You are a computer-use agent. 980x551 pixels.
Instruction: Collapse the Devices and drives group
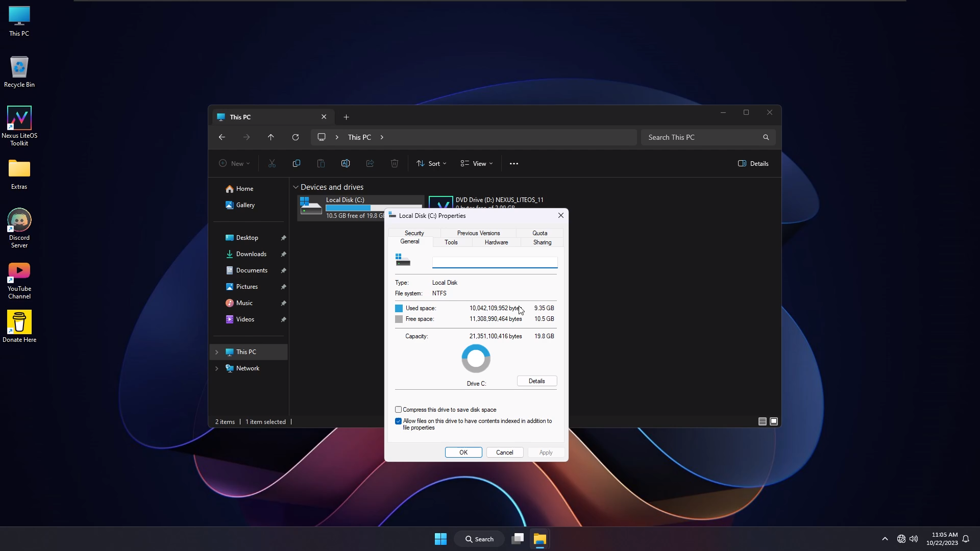coord(296,187)
